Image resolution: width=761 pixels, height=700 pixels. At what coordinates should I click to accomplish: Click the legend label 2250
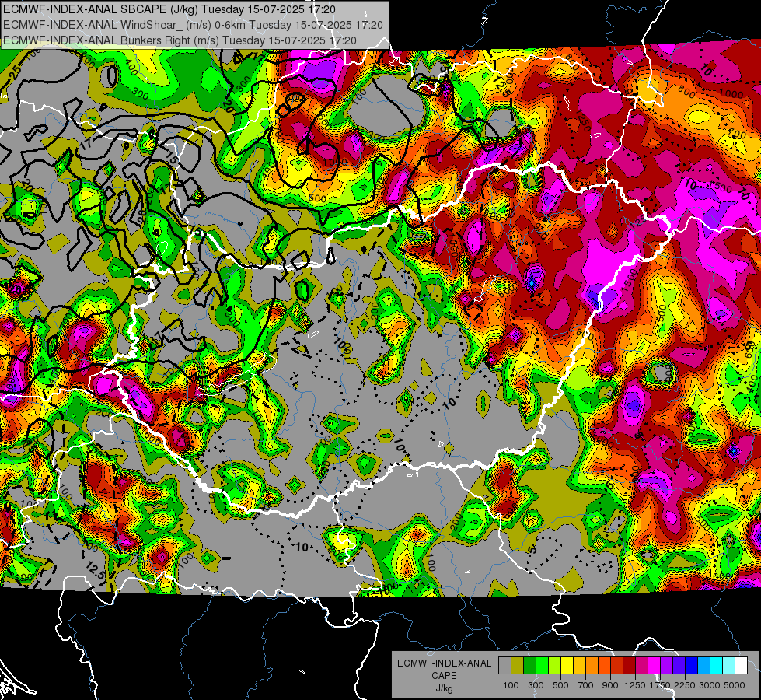(x=685, y=685)
